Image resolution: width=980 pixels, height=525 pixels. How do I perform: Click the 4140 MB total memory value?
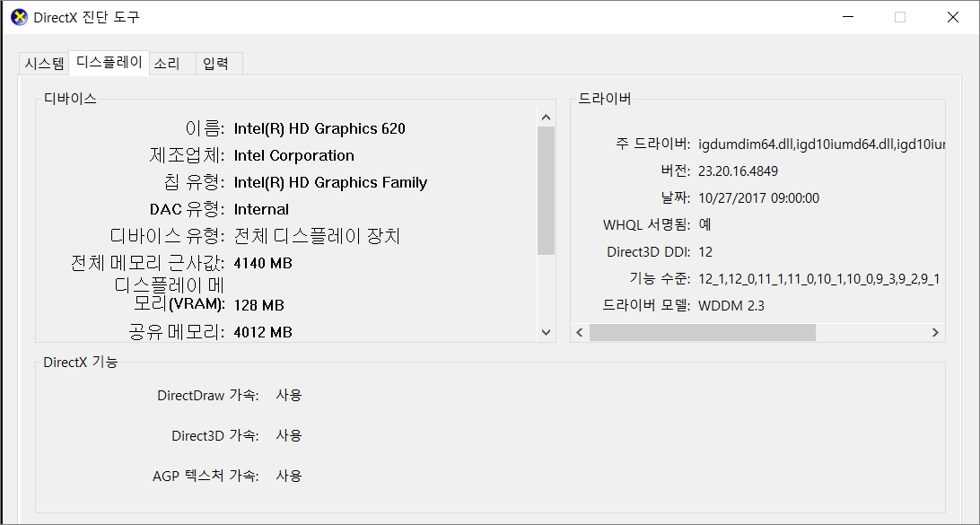click(x=263, y=263)
